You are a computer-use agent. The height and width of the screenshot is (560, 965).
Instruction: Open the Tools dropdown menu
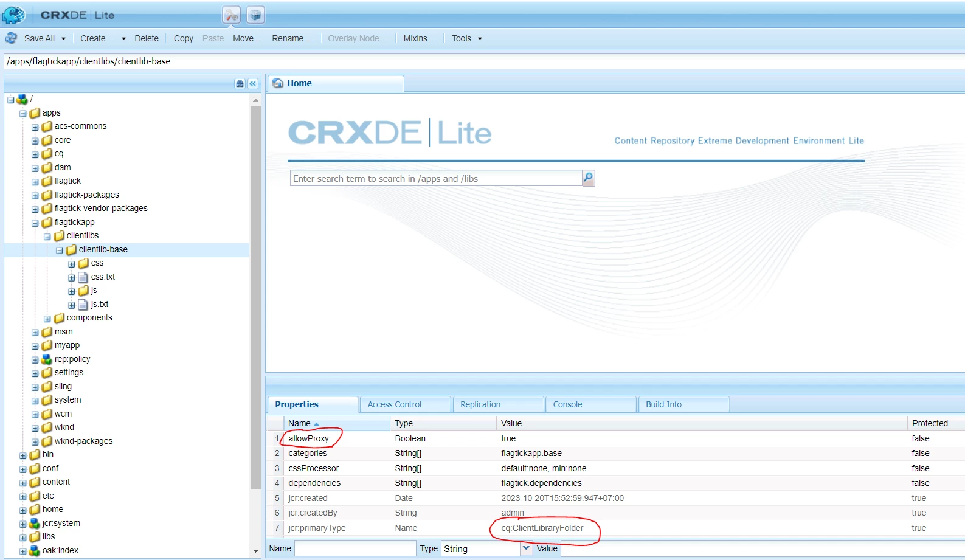pyautogui.click(x=466, y=38)
